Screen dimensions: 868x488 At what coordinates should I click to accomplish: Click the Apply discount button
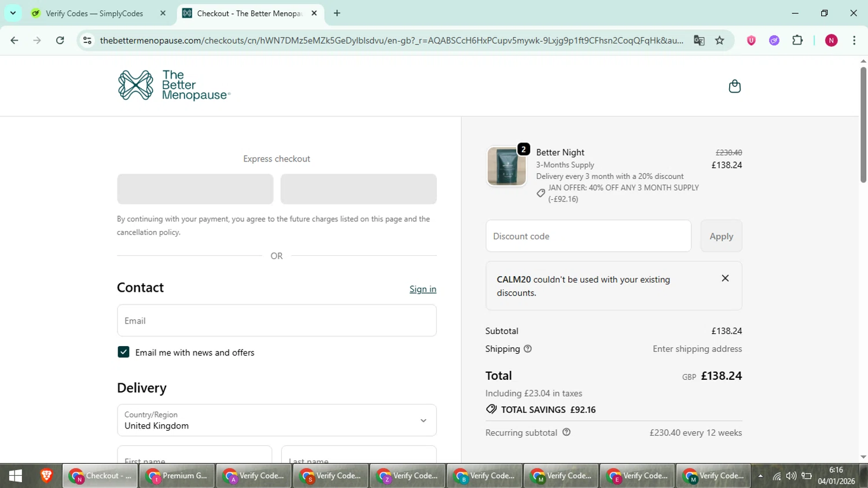(x=721, y=236)
